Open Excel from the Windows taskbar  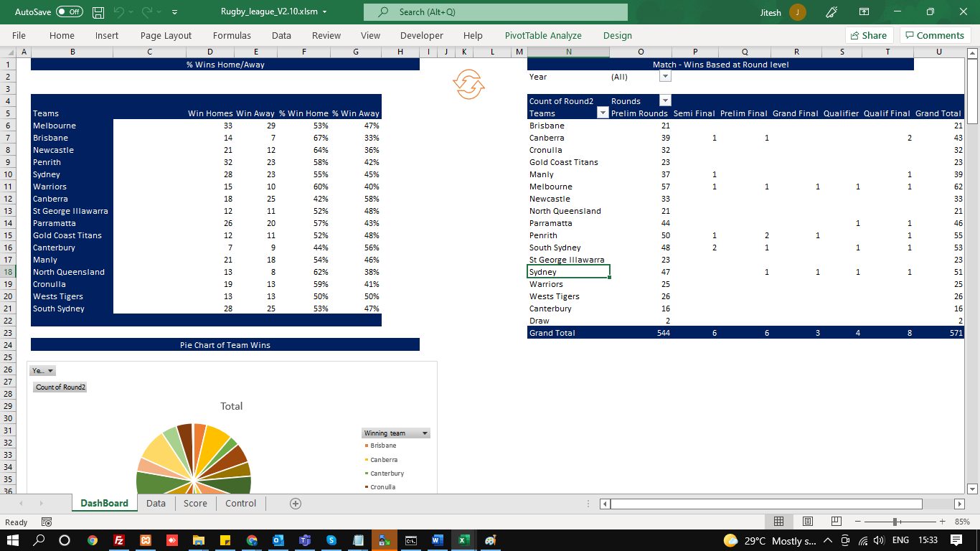tap(463, 540)
